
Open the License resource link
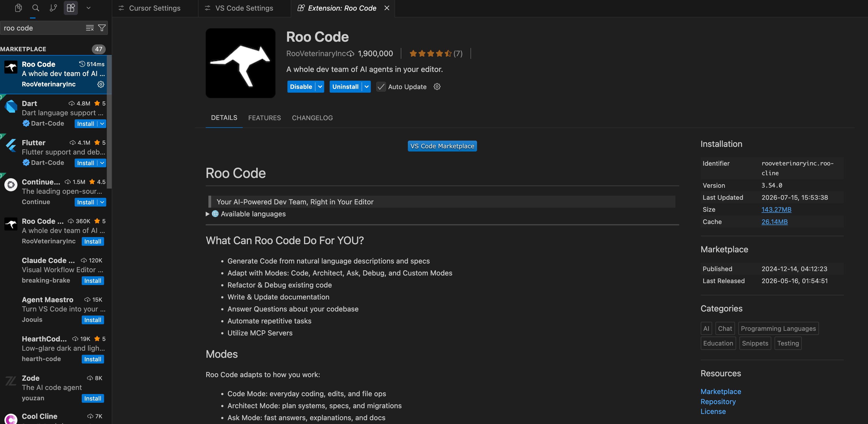tap(713, 411)
